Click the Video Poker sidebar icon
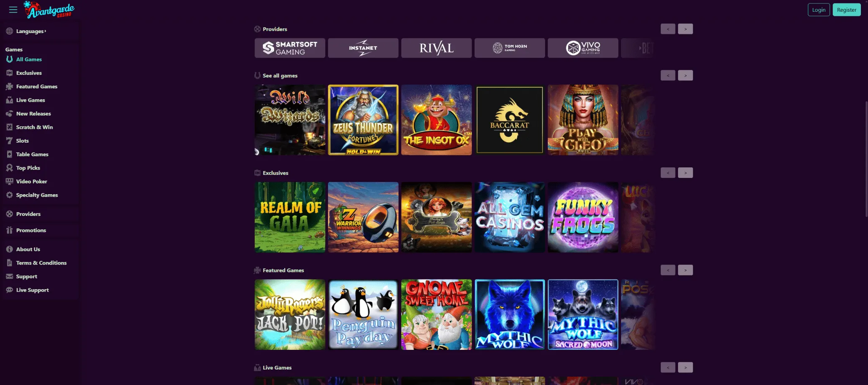Image resolution: width=868 pixels, height=385 pixels. pyautogui.click(x=9, y=181)
